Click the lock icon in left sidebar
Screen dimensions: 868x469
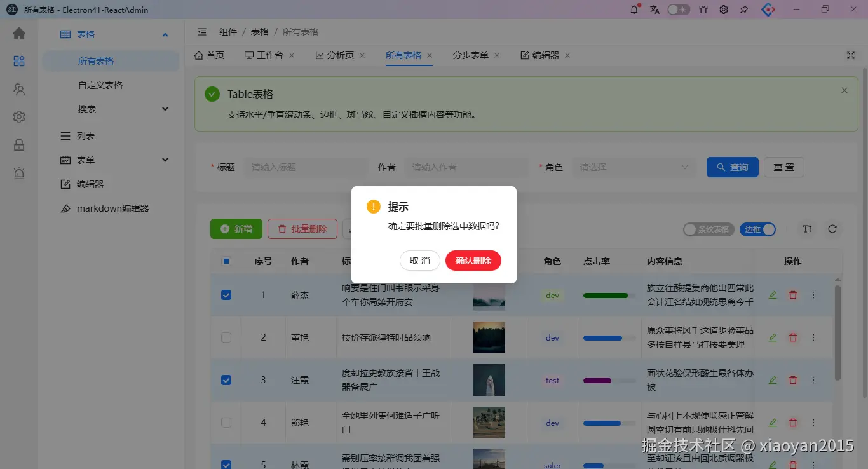(19, 145)
